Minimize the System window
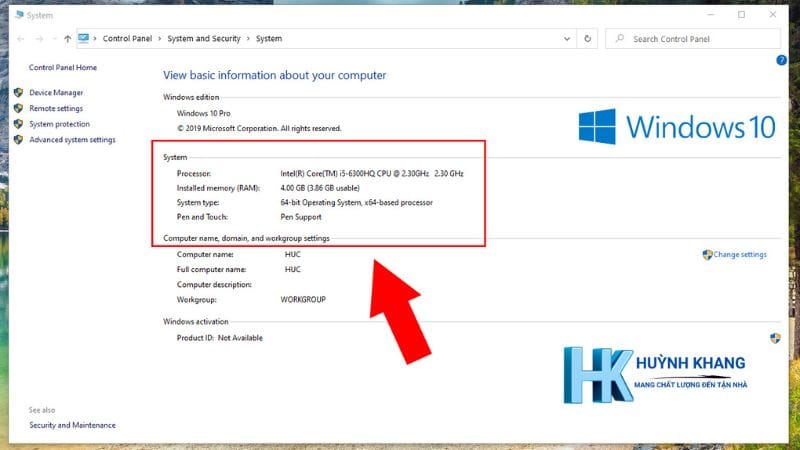Screen dimensions: 800x450 [x=711, y=15]
